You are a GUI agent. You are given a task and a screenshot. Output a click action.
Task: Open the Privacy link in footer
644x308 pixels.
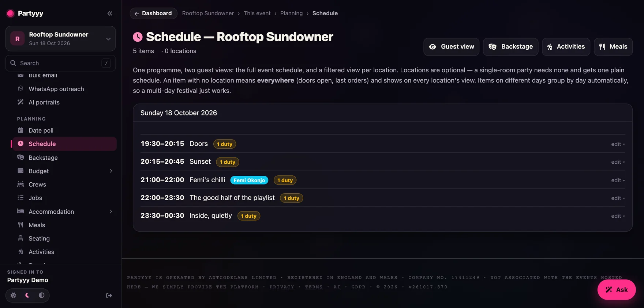pyautogui.click(x=282, y=287)
